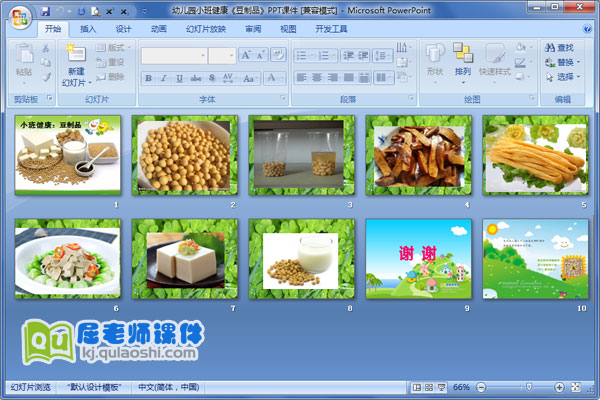Switch to the 设计 ribbon tab
The height and width of the screenshot is (400, 600).
(x=123, y=29)
